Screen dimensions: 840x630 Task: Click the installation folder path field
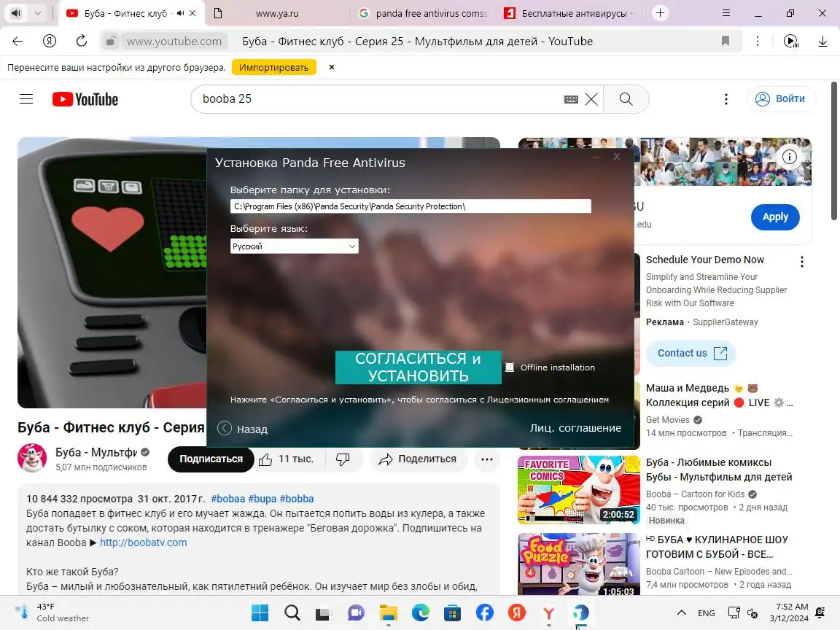pos(411,206)
